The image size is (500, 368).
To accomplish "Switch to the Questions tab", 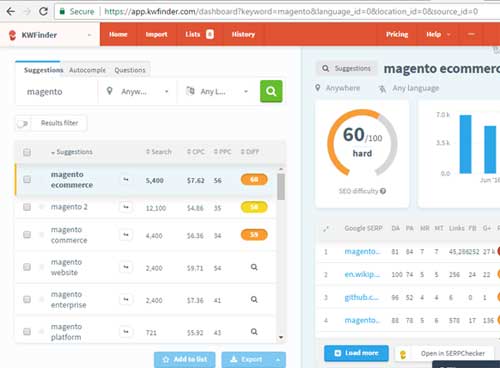I will coord(130,70).
